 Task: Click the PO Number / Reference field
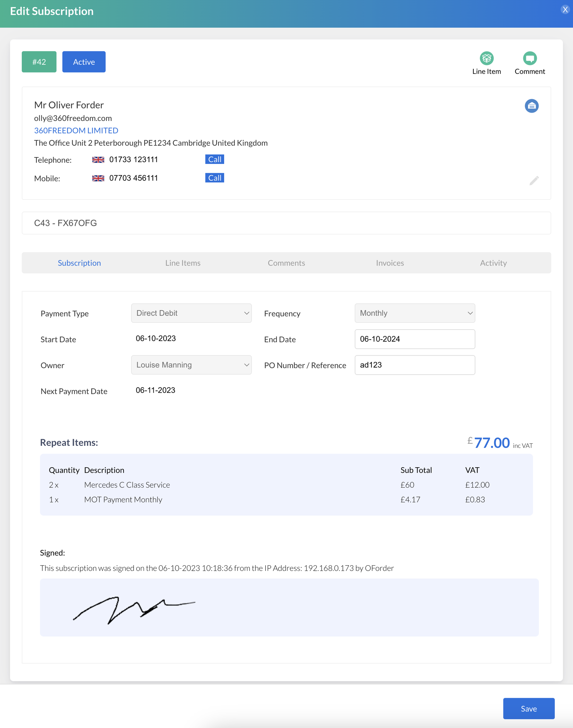pyautogui.click(x=415, y=365)
